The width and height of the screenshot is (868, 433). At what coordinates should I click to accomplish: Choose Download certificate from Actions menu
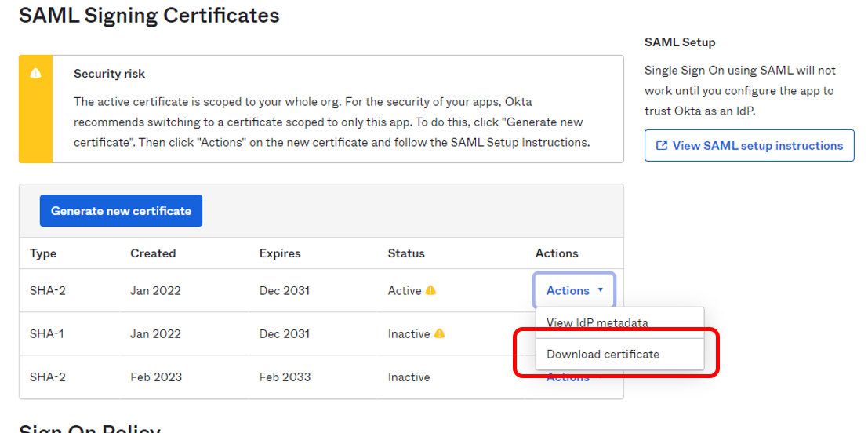click(x=619, y=355)
